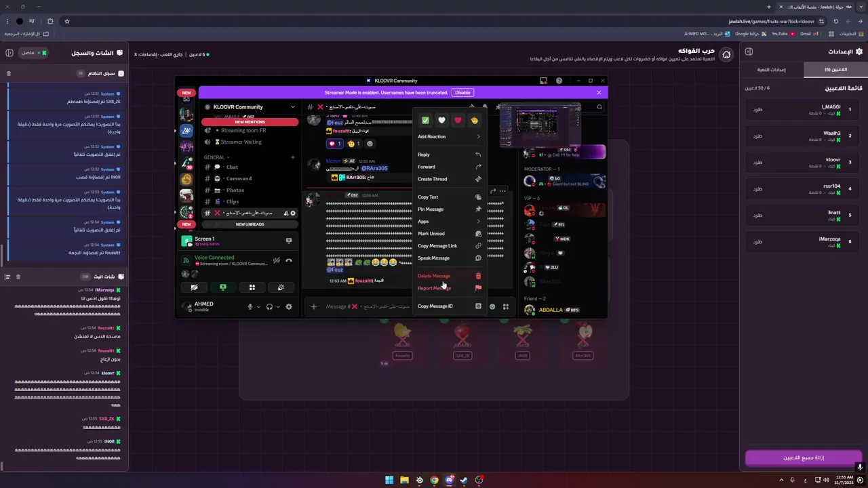React with the green checkmark emoji
Screen dimensions: 868x488
[x=425, y=120]
